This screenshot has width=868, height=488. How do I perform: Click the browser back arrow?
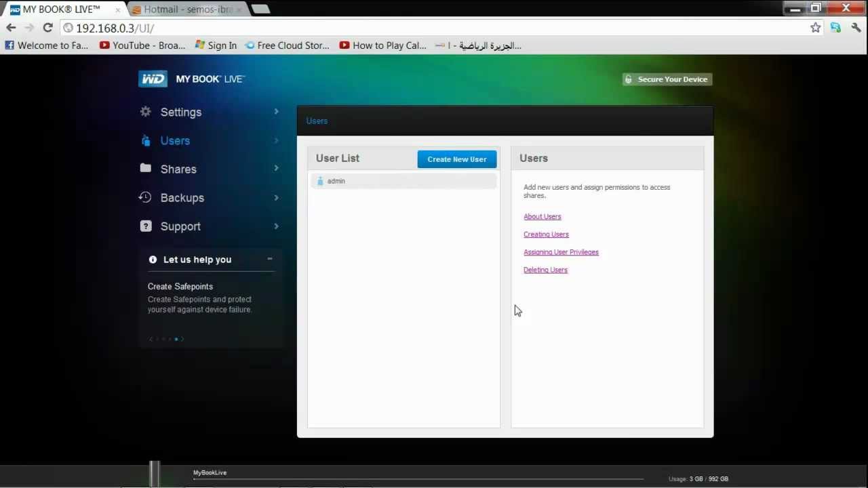coord(11,28)
